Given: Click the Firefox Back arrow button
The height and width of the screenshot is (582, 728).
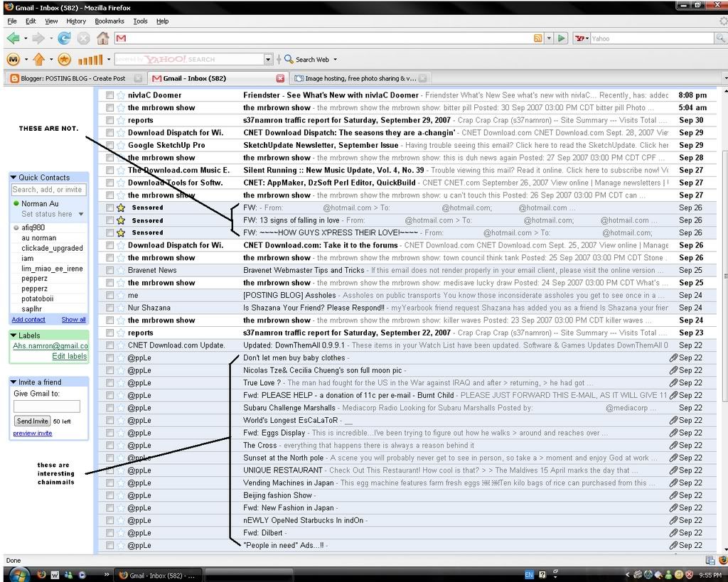Looking at the screenshot, I should [13, 38].
